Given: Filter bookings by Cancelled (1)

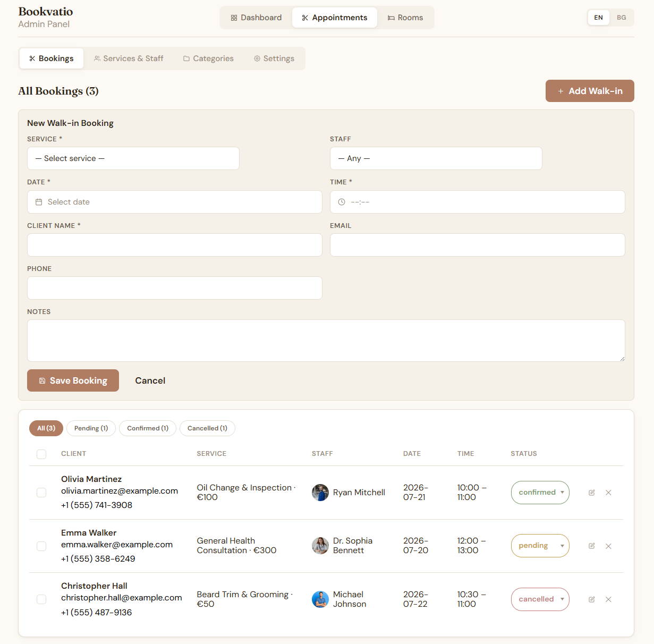Looking at the screenshot, I should click(x=207, y=428).
